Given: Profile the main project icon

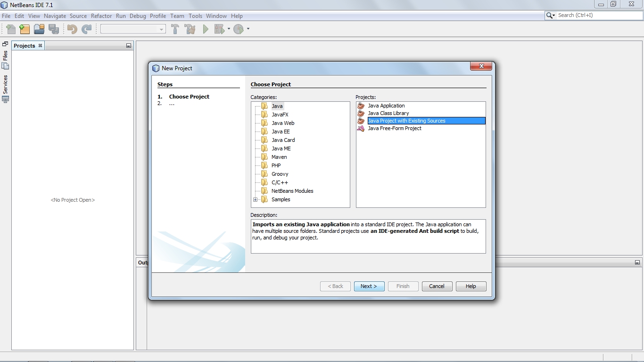Looking at the screenshot, I should 239,29.
